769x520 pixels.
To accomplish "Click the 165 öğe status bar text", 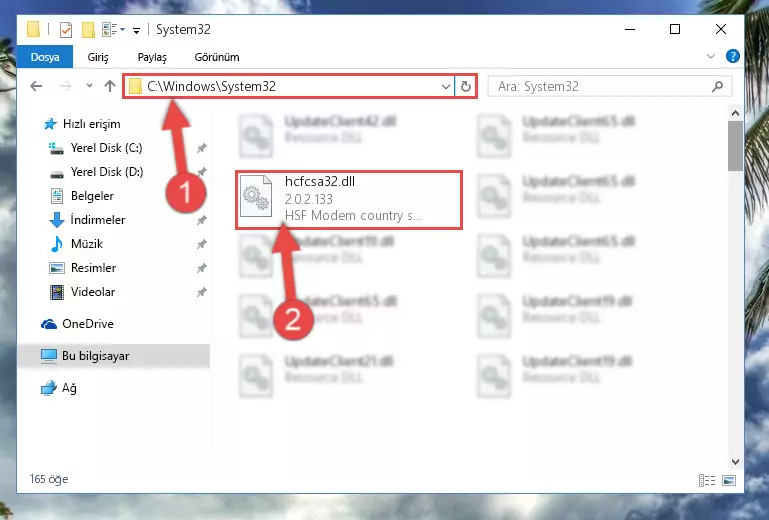I will pyautogui.click(x=49, y=479).
